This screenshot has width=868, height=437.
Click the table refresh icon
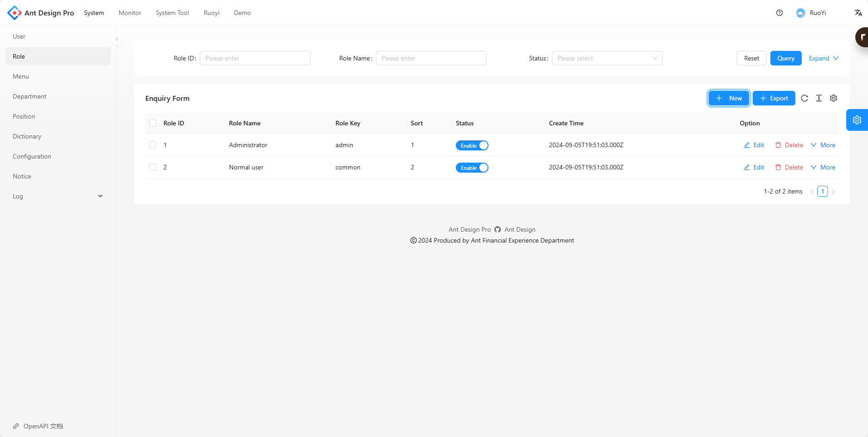[804, 98]
